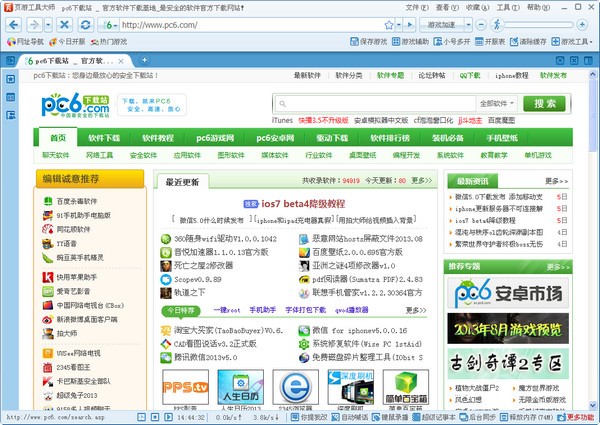
Task: Open 游戏辅助 from the toolbar
Action: pos(409,42)
